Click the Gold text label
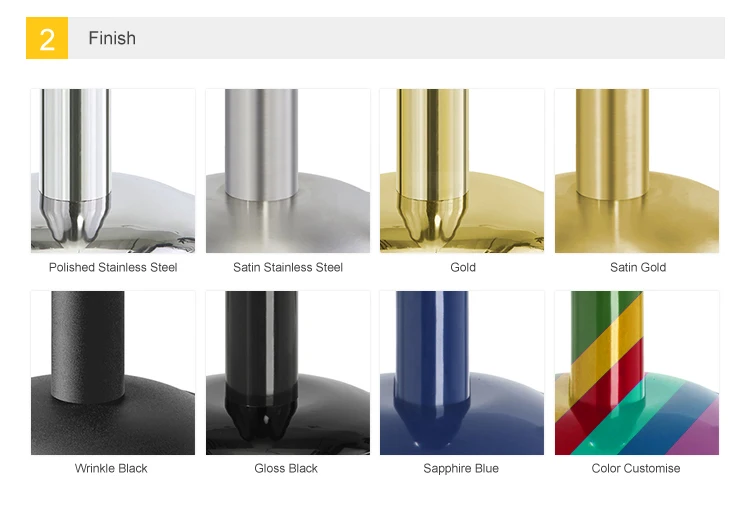This screenshot has width=750, height=514. click(x=463, y=267)
